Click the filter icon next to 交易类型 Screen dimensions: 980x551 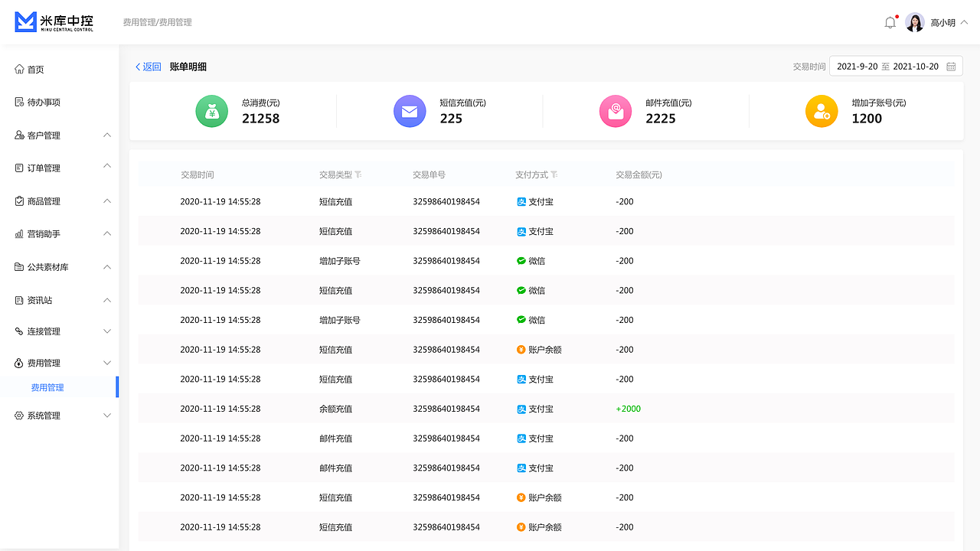click(x=358, y=174)
